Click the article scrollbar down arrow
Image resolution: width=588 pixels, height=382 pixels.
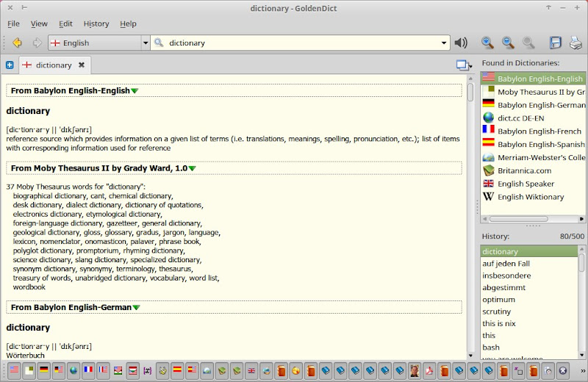[470, 356]
